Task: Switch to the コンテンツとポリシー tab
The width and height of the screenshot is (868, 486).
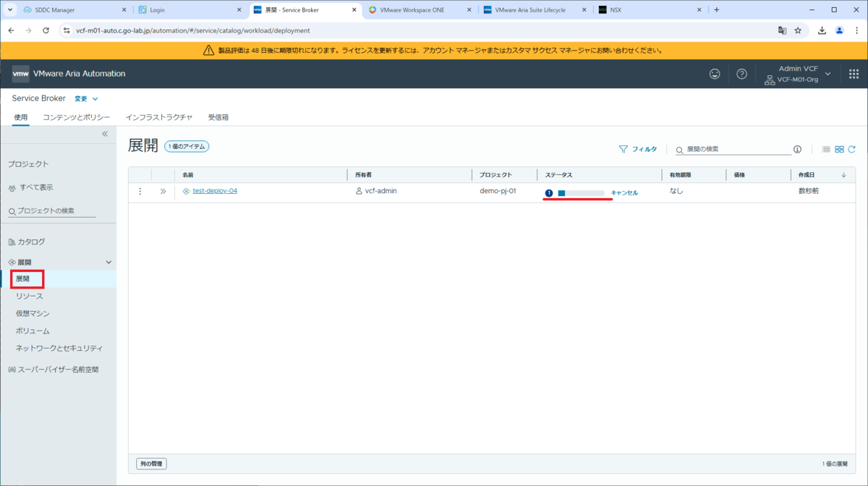Action: 76,117
